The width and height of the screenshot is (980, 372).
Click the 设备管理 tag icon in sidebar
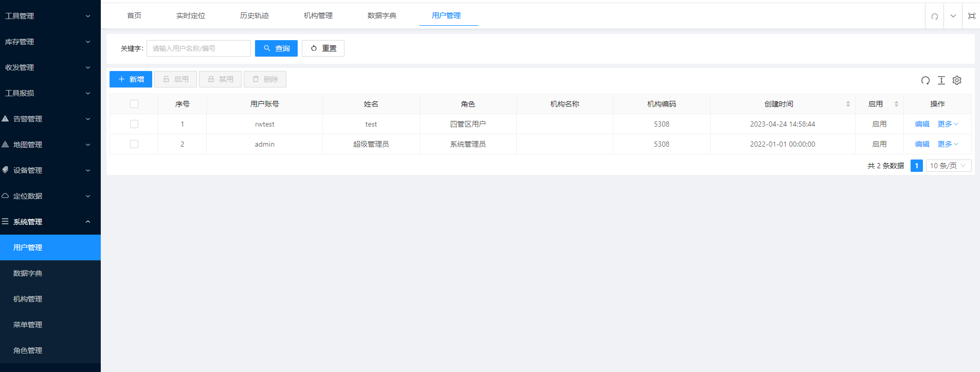[x=5, y=170]
